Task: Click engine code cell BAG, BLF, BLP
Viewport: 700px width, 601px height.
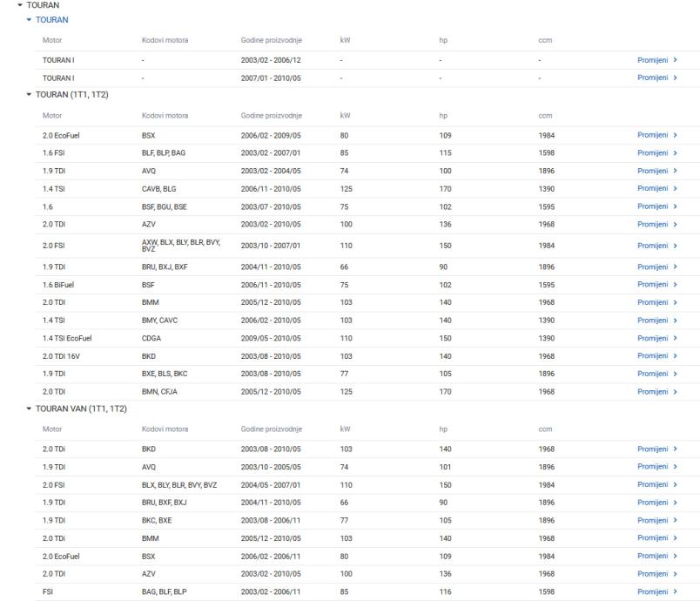Action: (x=165, y=591)
